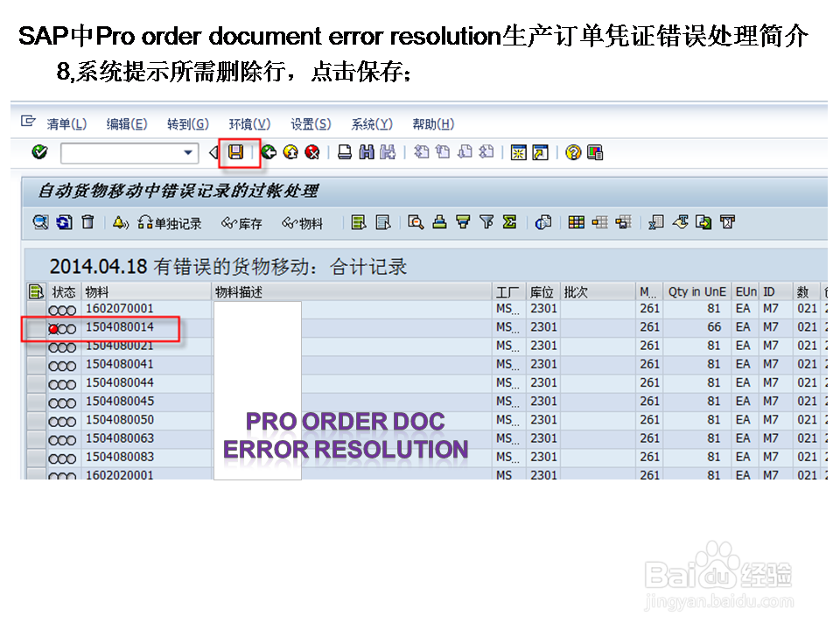
Task: Click the bell Messages icon
Action: [121, 222]
